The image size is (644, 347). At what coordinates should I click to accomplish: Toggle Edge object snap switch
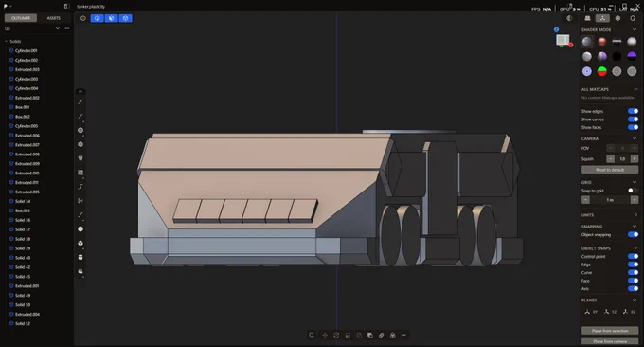pyautogui.click(x=633, y=265)
